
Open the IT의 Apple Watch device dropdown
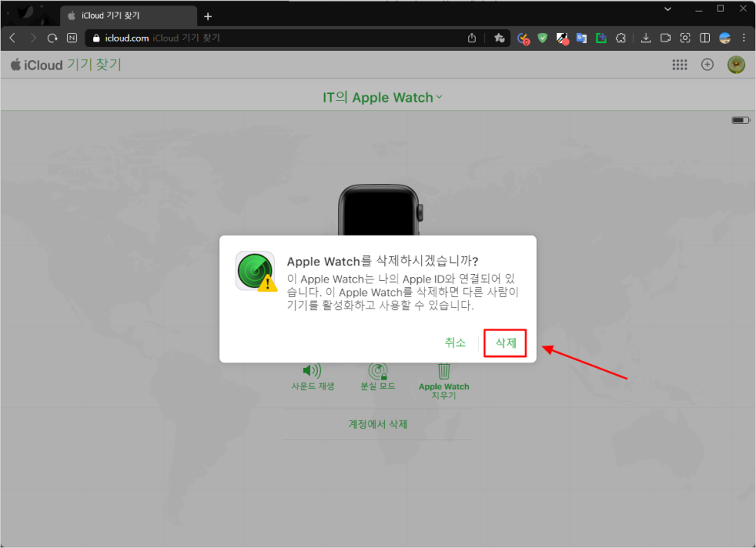pyautogui.click(x=383, y=97)
